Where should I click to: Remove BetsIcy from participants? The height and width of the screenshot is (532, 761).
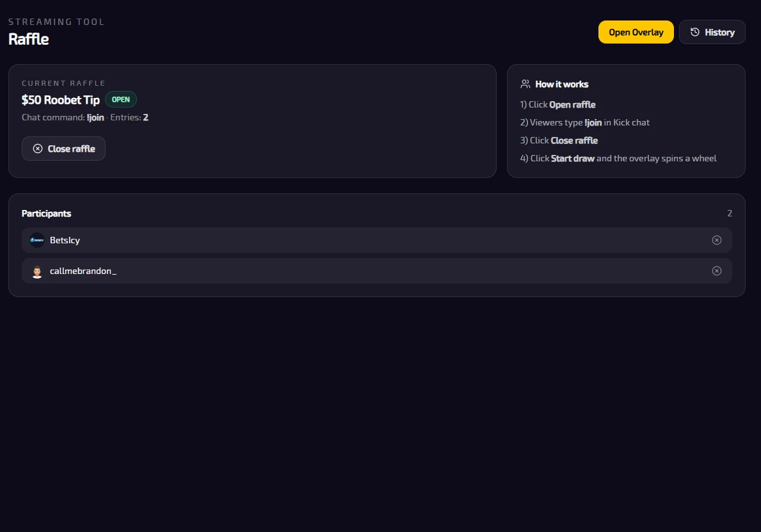pos(717,240)
